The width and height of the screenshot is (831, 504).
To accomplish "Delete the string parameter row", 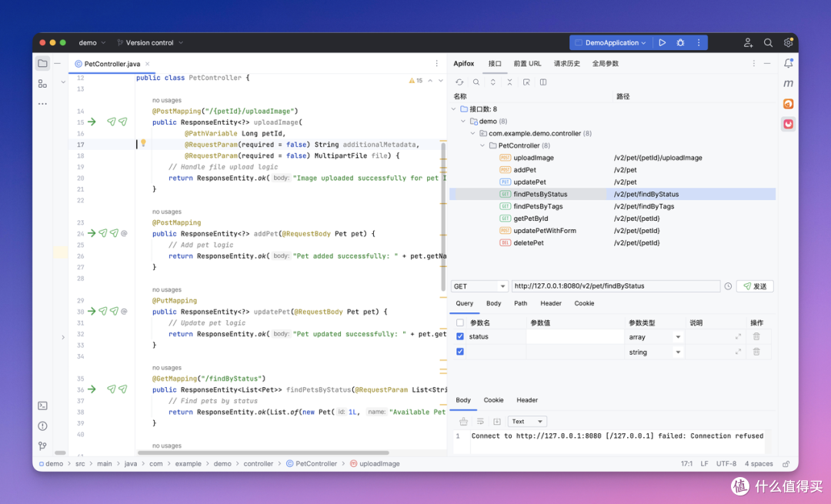I will tap(756, 352).
